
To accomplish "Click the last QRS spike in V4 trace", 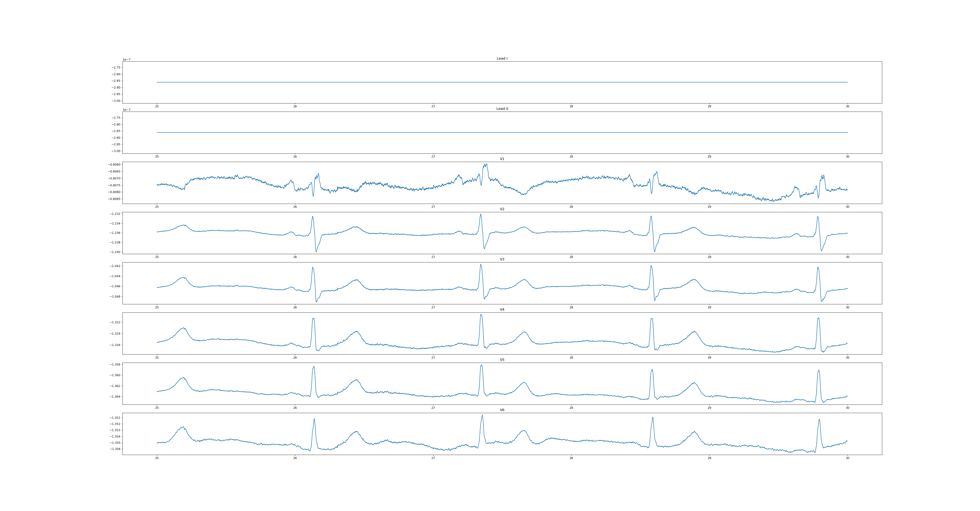I will pos(818,319).
